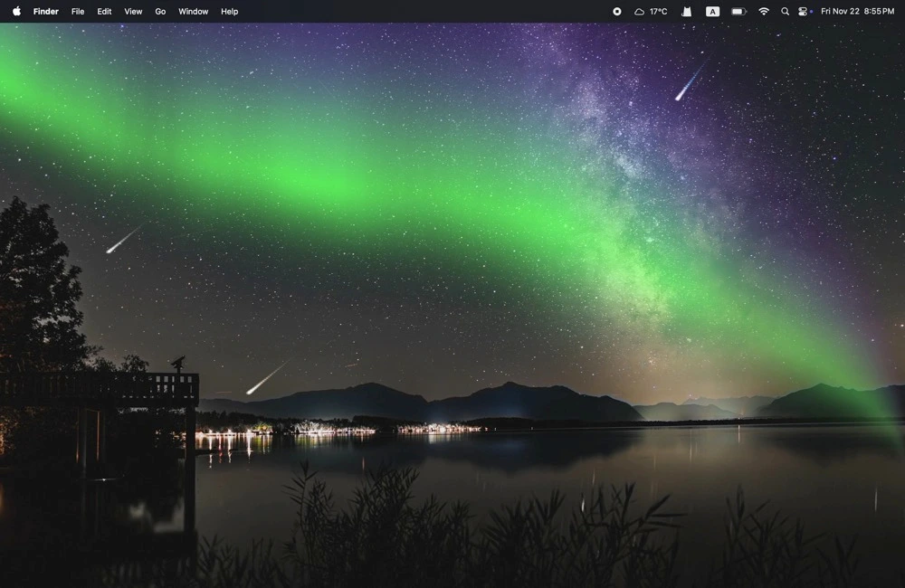Open the Help menu
905x588 pixels.
229,11
